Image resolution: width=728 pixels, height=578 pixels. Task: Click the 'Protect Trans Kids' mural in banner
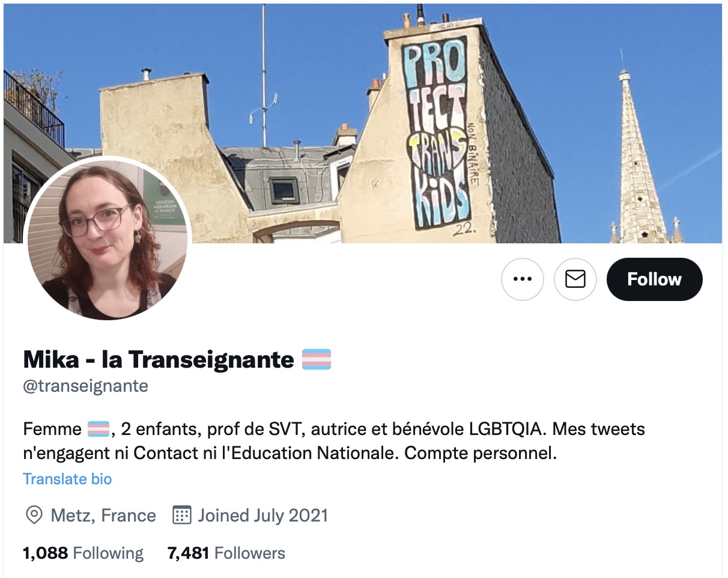point(435,132)
